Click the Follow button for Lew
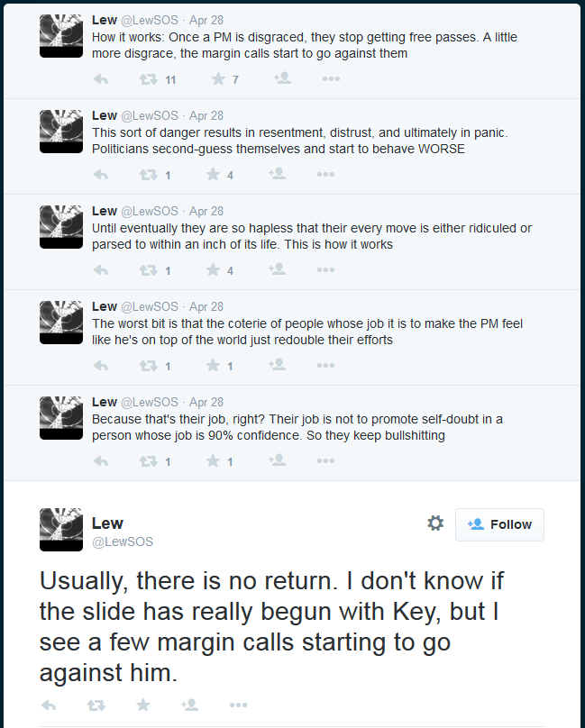The image size is (585, 728). tap(499, 523)
